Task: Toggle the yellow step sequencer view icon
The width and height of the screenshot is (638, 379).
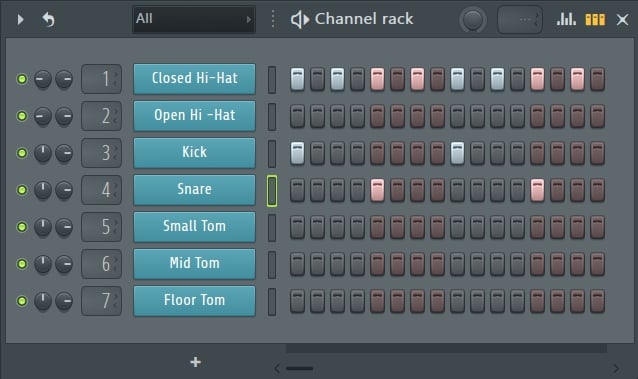Action: coord(595,20)
